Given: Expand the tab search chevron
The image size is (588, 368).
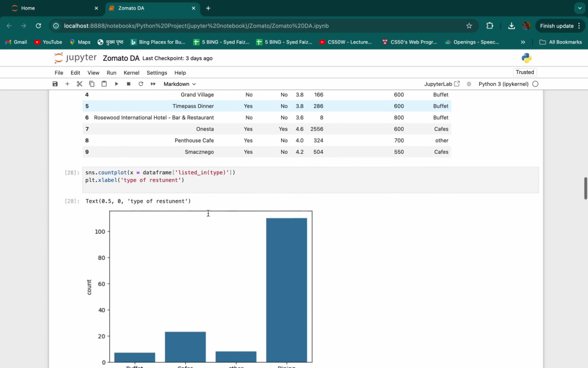Looking at the screenshot, I should pyautogui.click(x=580, y=8).
